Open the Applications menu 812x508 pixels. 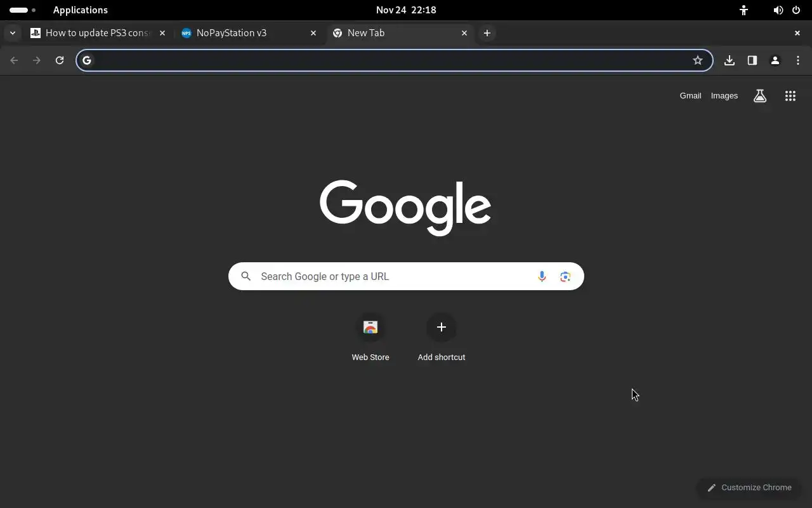81,10
